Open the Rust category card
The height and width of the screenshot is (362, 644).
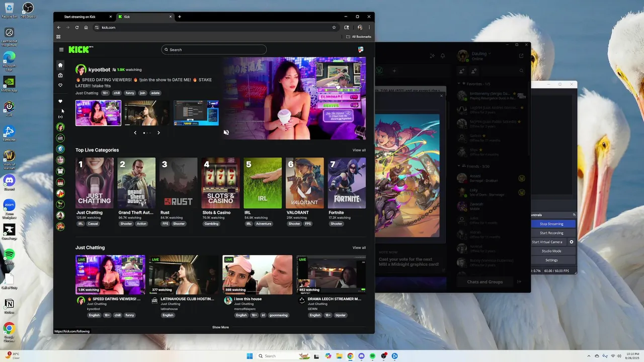coord(179,183)
